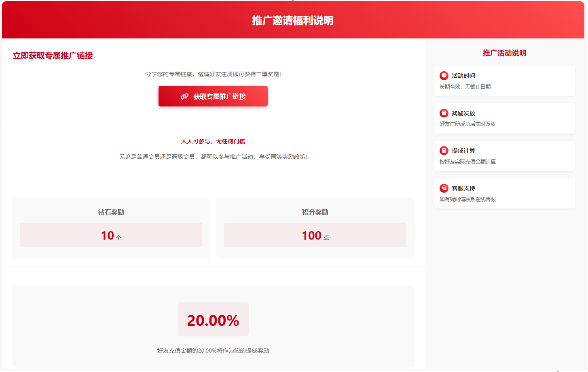The width and height of the screenshot is (588, 372).
Task: Click the 推广活动说明 sidebar heading
Action: [504, 53]
